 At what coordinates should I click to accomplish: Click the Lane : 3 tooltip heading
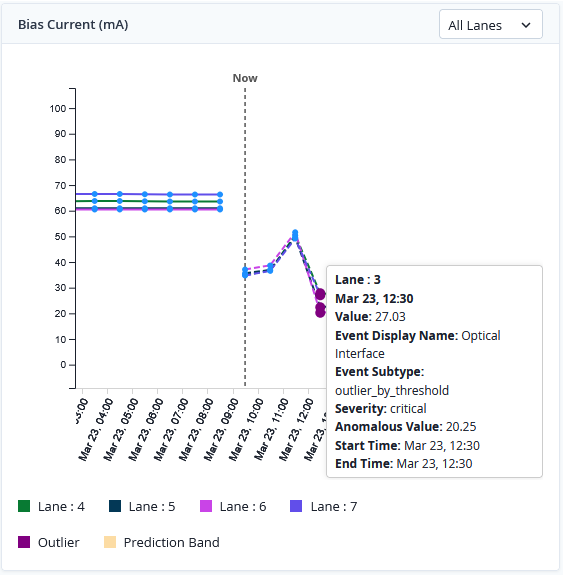tap(358, 279)
